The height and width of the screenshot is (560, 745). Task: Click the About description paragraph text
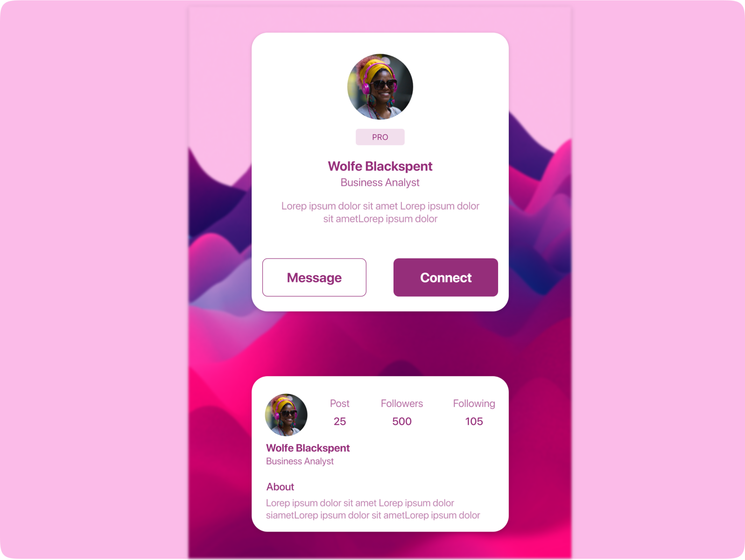[373, 509]
